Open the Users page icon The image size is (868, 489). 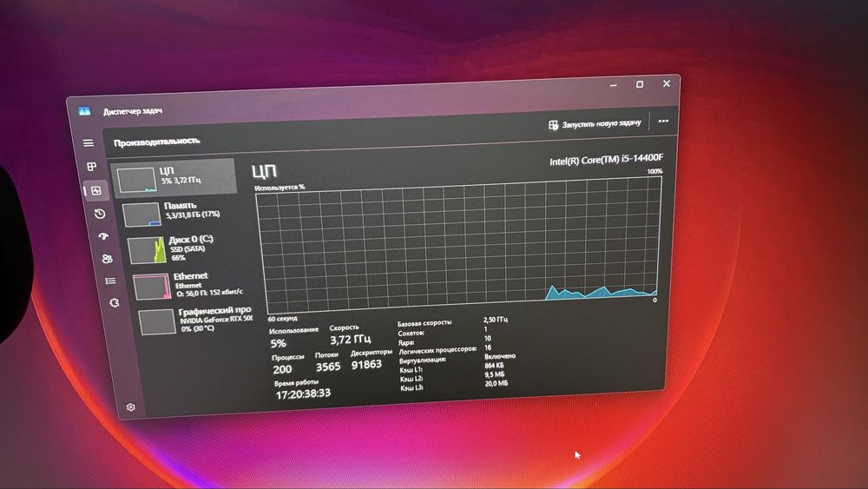[107, 259]
